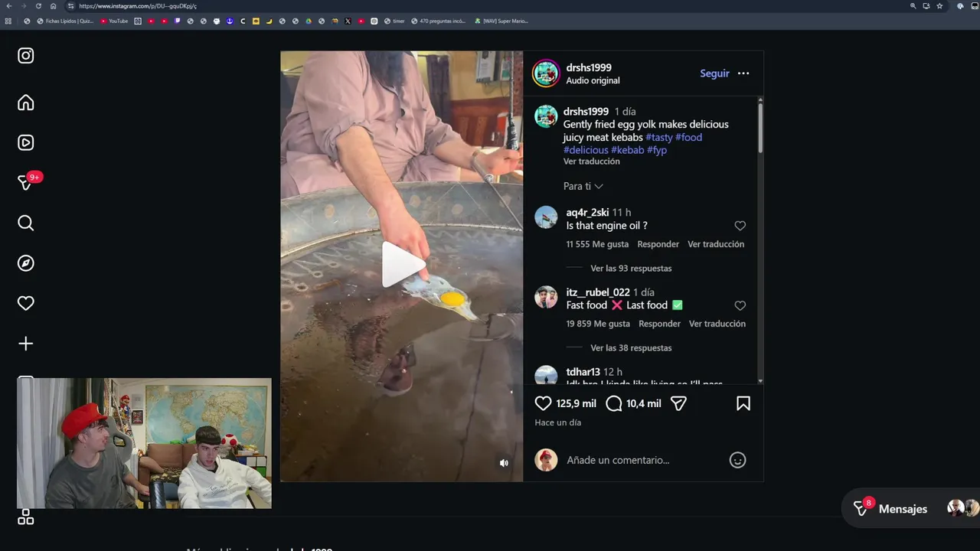Reload the page in browser
980x551 pixels.
tap(38, 6)
